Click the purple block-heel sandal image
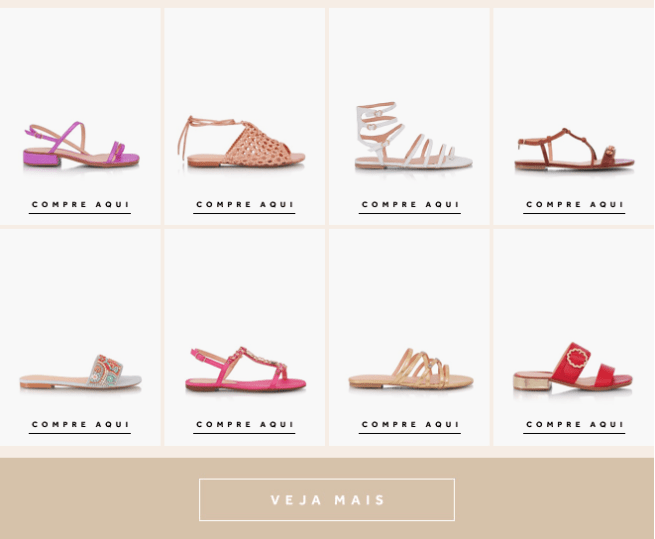This screenshot has height=539, width=655. [81, 144]
